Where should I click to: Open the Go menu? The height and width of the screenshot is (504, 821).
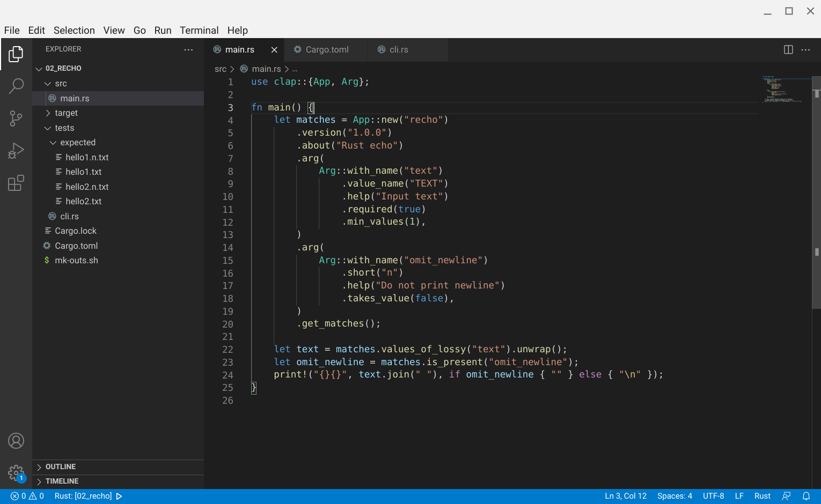pyautogui.click(x=140, y=31)
